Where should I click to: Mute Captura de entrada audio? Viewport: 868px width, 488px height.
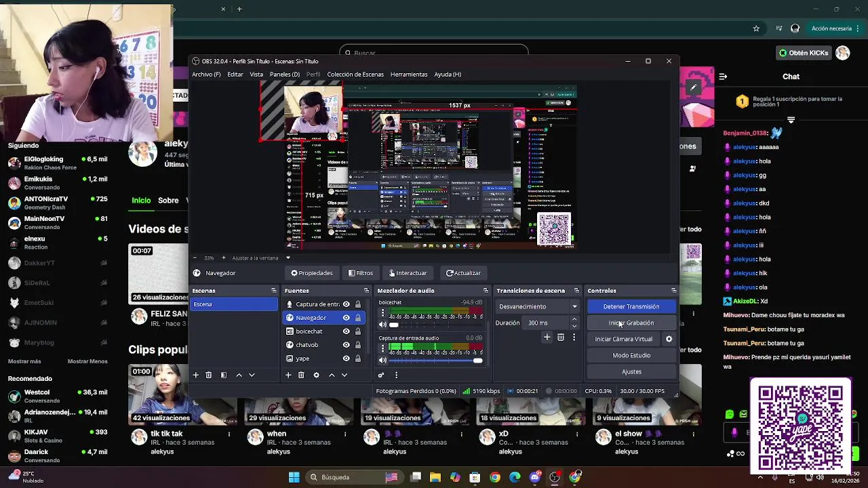point(382,360)
